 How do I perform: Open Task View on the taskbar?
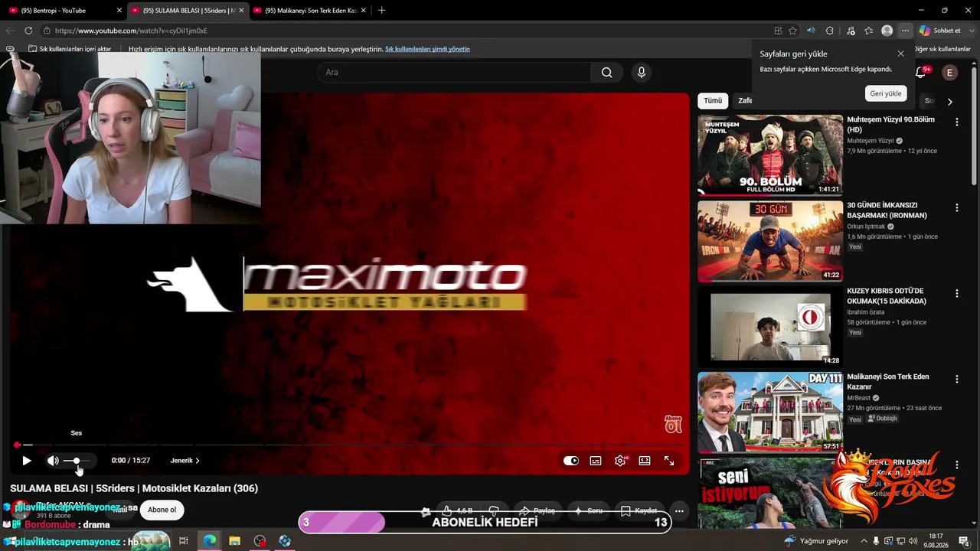(184, 541)
